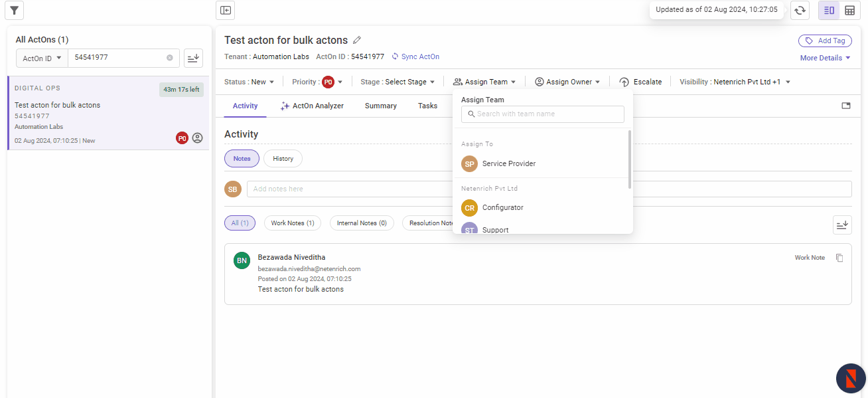Switch to table grid view
Viewport: 868px width, 398px height.
849,11
